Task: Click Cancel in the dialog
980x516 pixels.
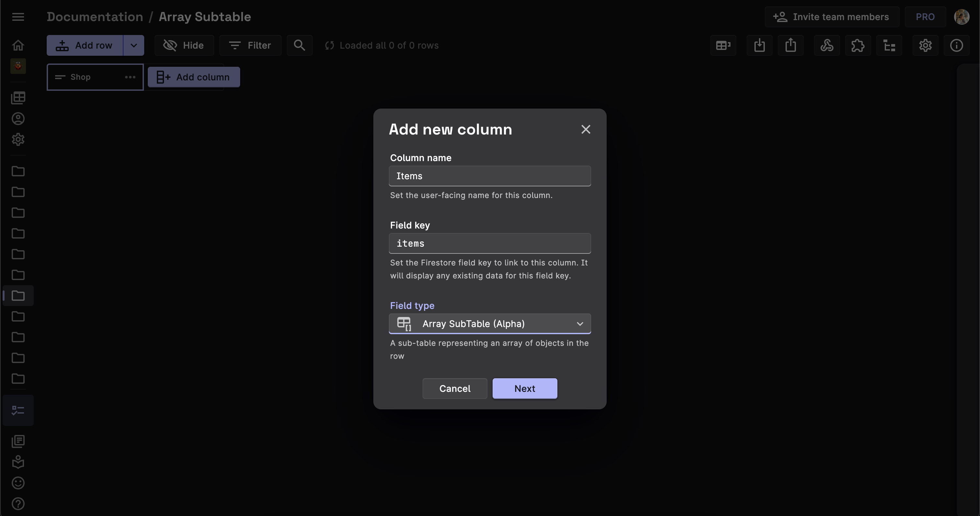Action: tap(455, 388)
